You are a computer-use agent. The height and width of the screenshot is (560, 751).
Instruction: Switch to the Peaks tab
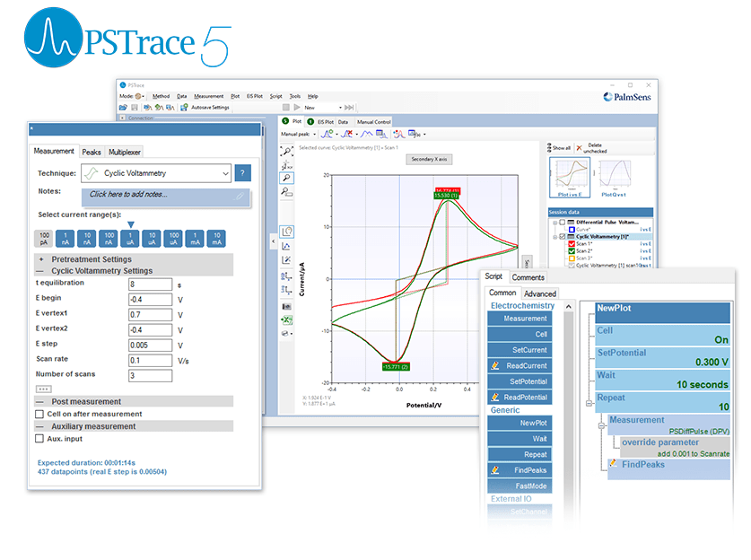[92, 153]
